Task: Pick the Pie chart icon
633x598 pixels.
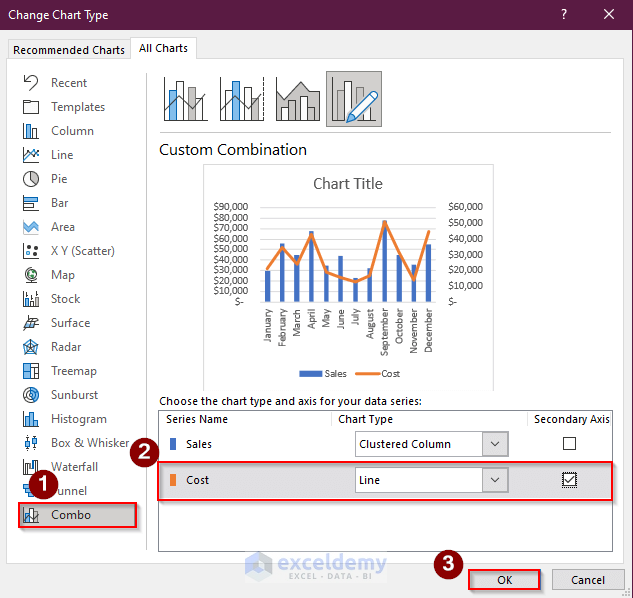Action: tap(31, 179)
